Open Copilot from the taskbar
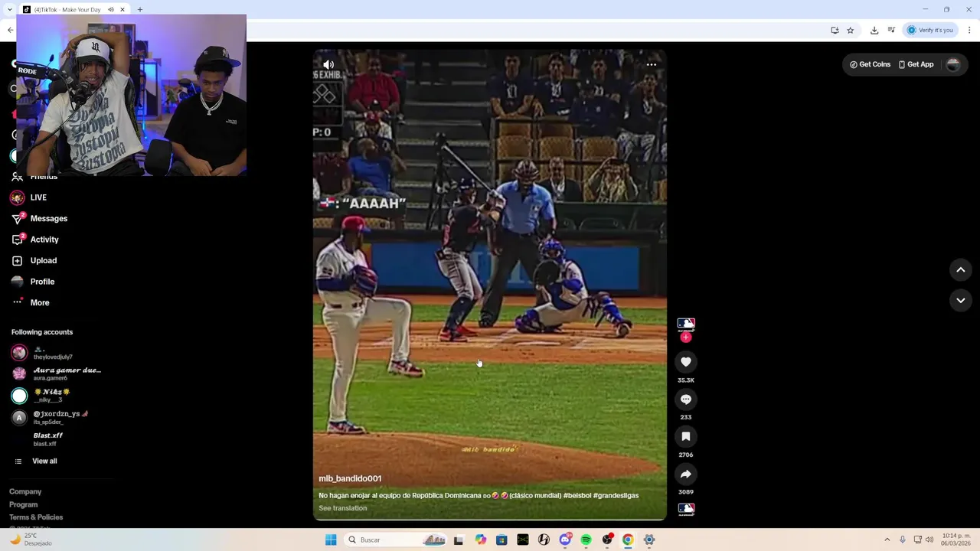 pyautogui.click(x=480, y=540)
